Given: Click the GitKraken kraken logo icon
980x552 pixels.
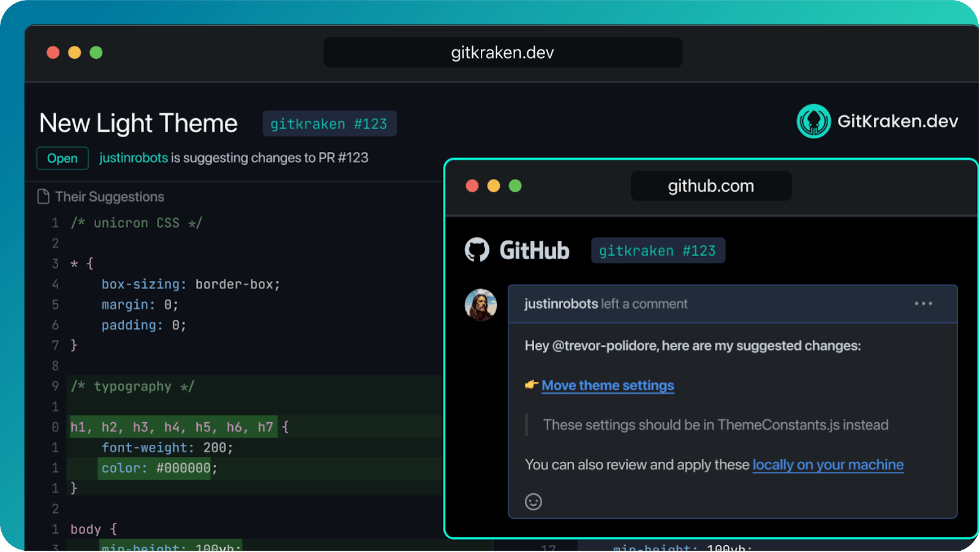Looking at the screenshot, I should point(813,121).
